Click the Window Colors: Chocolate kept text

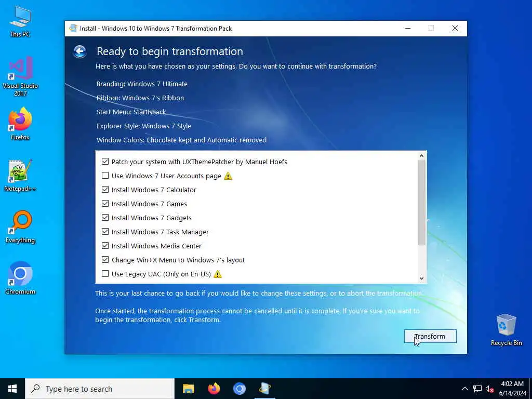tap(181, 140)
